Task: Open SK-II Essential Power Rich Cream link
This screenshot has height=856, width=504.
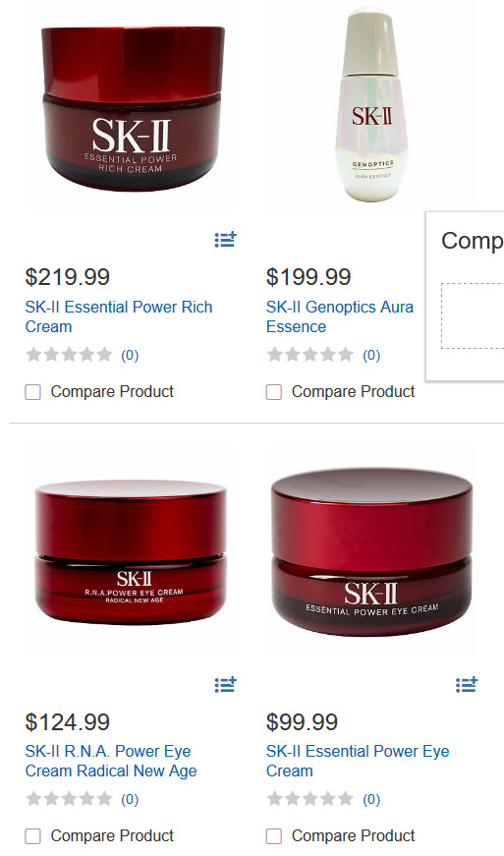Action: click(118, 316)
